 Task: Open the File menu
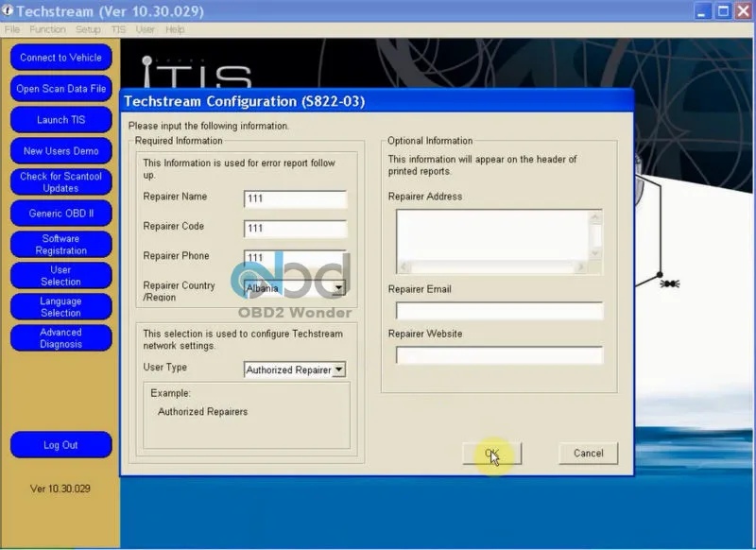pos(12,29)
